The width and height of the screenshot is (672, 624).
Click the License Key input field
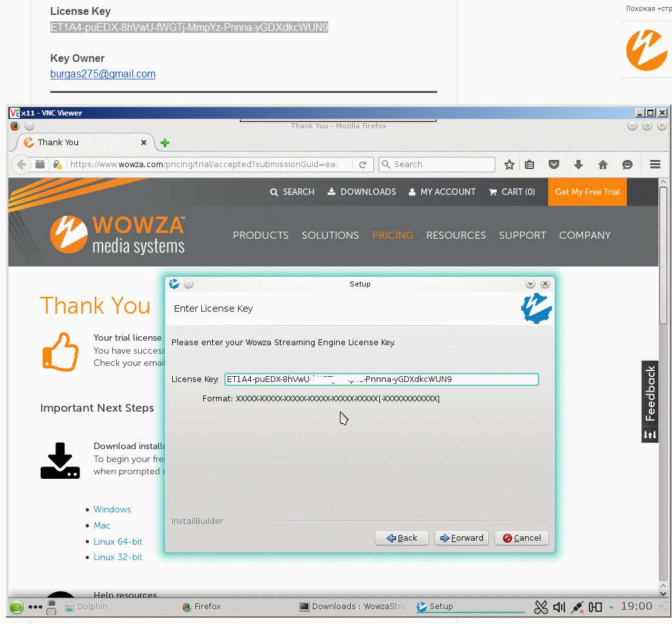(x=381, y=379)
